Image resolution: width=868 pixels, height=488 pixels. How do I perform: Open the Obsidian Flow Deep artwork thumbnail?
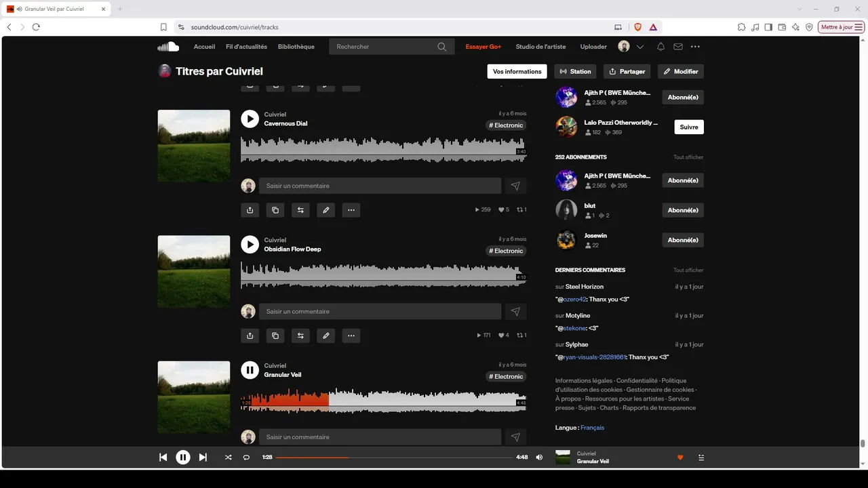[194, 271]
